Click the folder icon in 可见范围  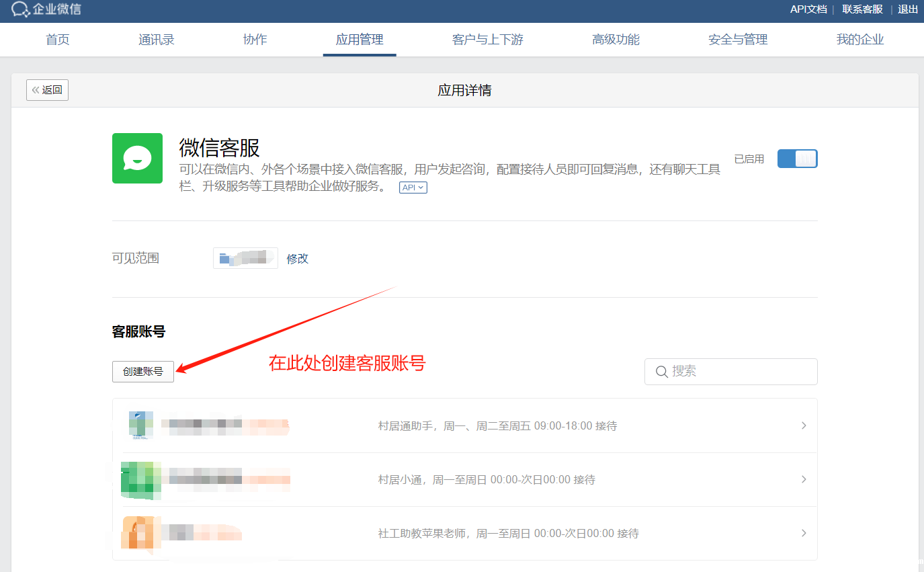(x=225, y=258)
